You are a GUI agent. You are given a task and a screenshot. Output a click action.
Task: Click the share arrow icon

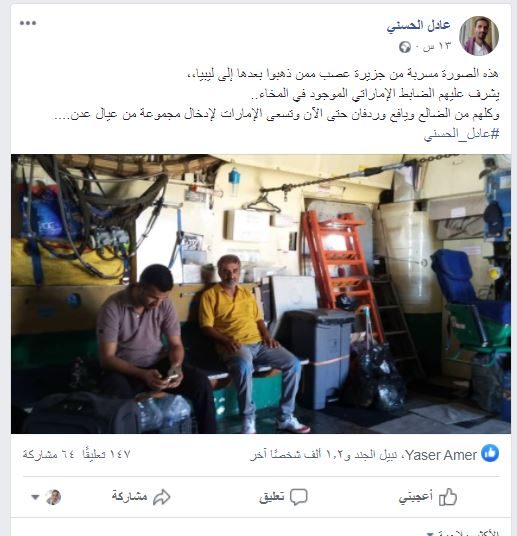click(x=161, y=497)
